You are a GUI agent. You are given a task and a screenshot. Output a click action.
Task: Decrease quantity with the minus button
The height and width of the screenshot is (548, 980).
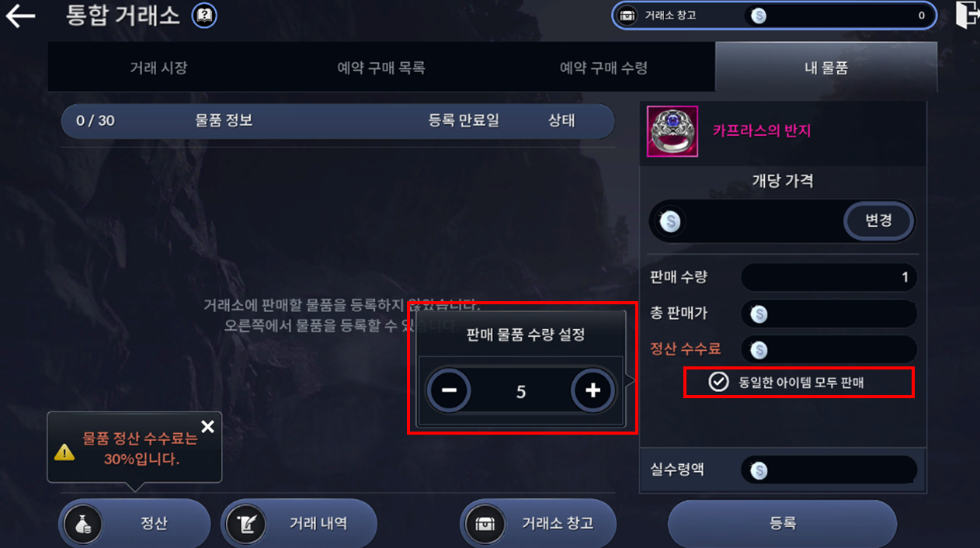[x=449, y=390]
